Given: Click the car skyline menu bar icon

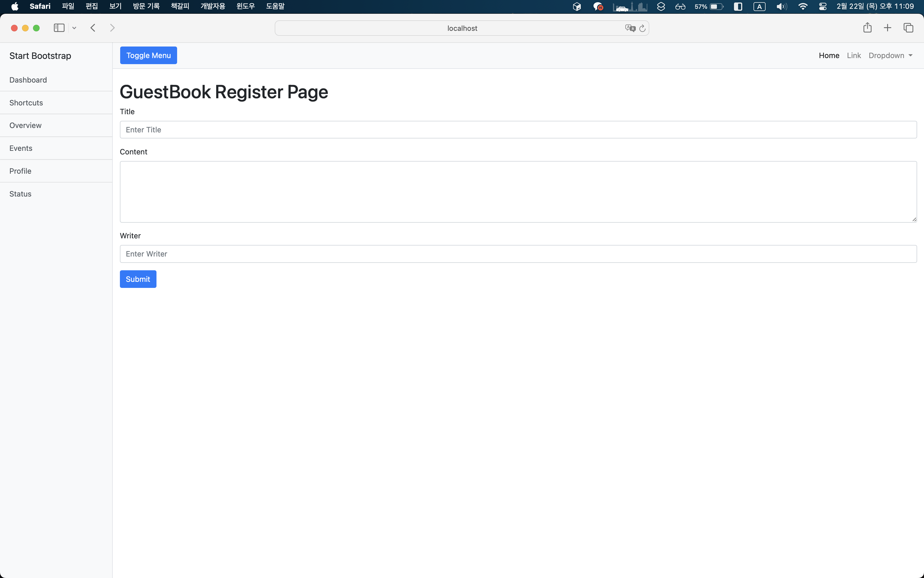Looking at the screenshot, I should (x=630, y=7).
